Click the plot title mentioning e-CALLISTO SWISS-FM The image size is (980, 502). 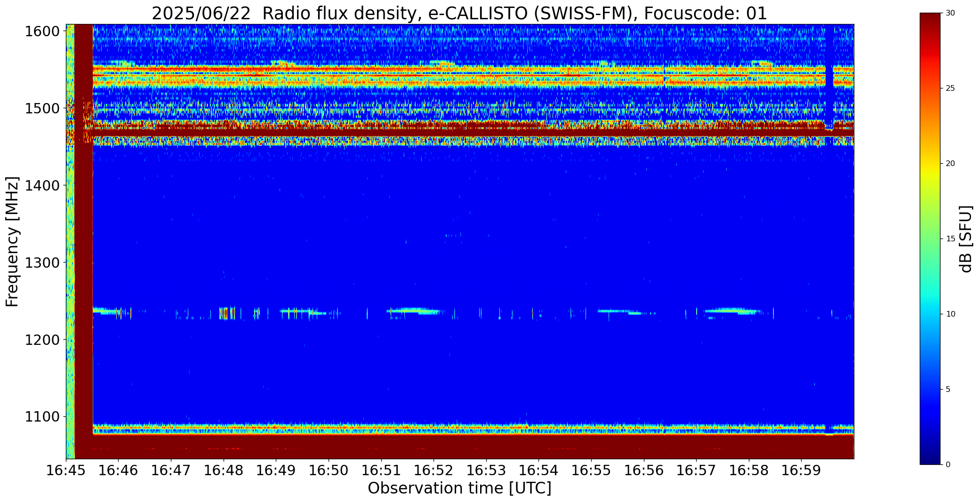click(x=459, y=13)
